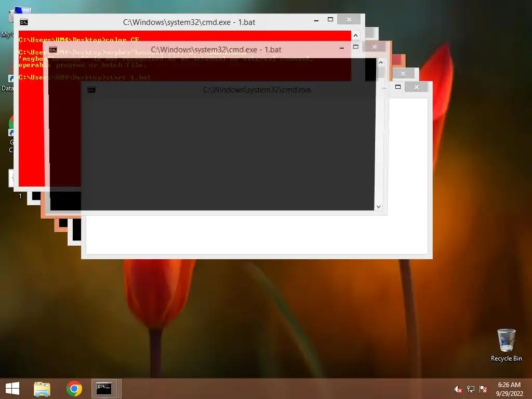This screenshot has height=399, width=532.
Task: Click the dark window title 'C:\Windows\system32\cmd.exe'
Action: pos(257,90)
